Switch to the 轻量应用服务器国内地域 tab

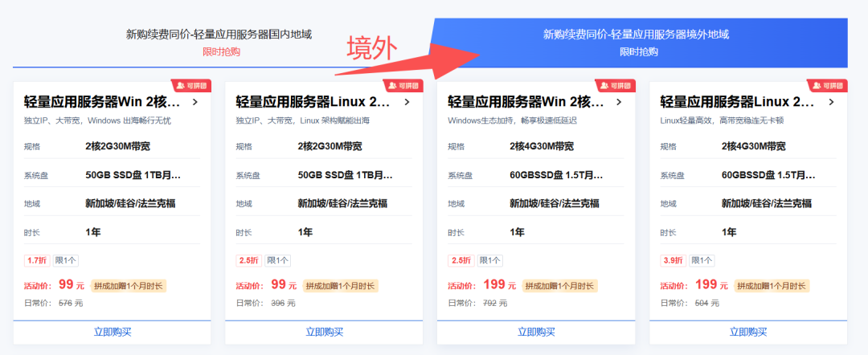pyautogui.click(x=219, y=43)
